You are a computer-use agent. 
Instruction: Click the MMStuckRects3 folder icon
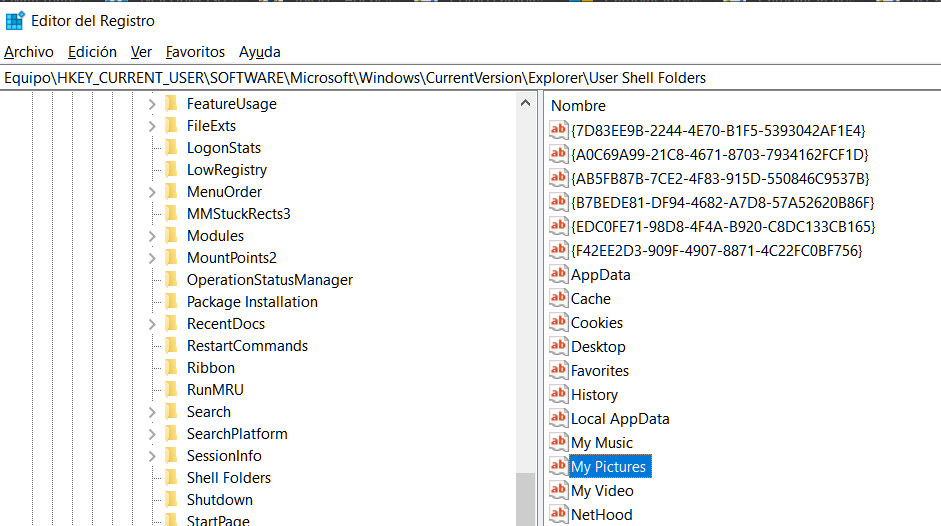point(171,213)
